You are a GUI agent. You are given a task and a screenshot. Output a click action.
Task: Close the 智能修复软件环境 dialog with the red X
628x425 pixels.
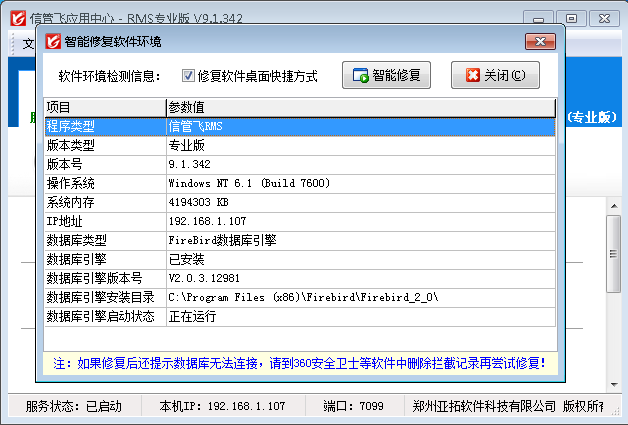click(540, 41)
